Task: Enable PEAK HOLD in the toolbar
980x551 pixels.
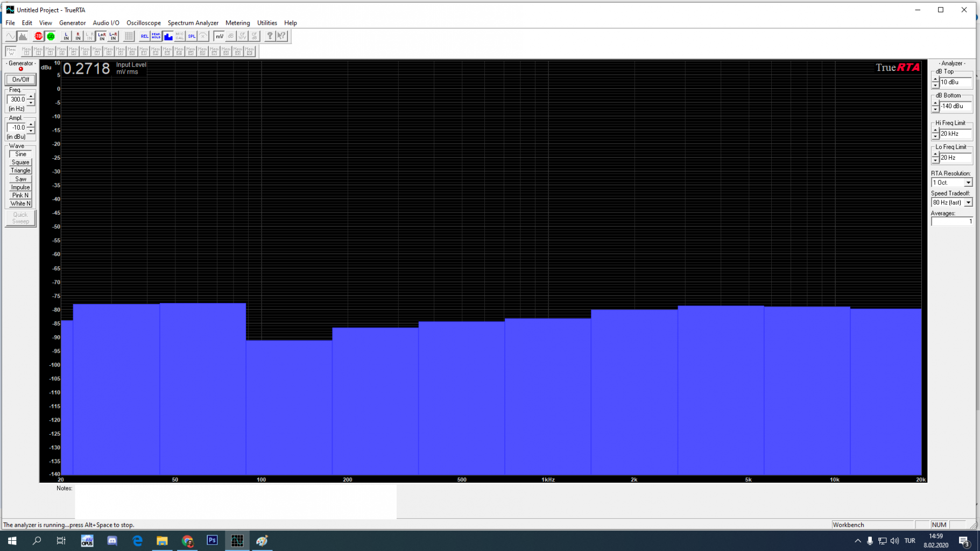Action: point(156,36)
